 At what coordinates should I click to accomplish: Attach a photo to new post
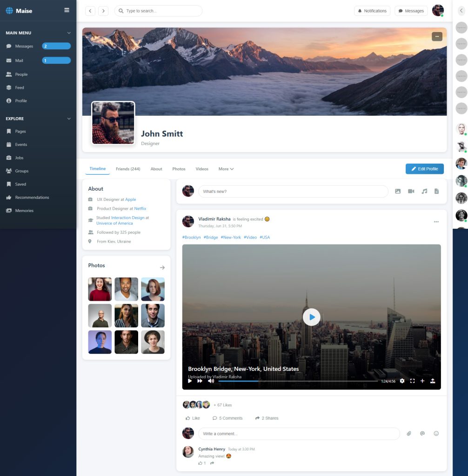pyautogui.click(x=398, y=191)
